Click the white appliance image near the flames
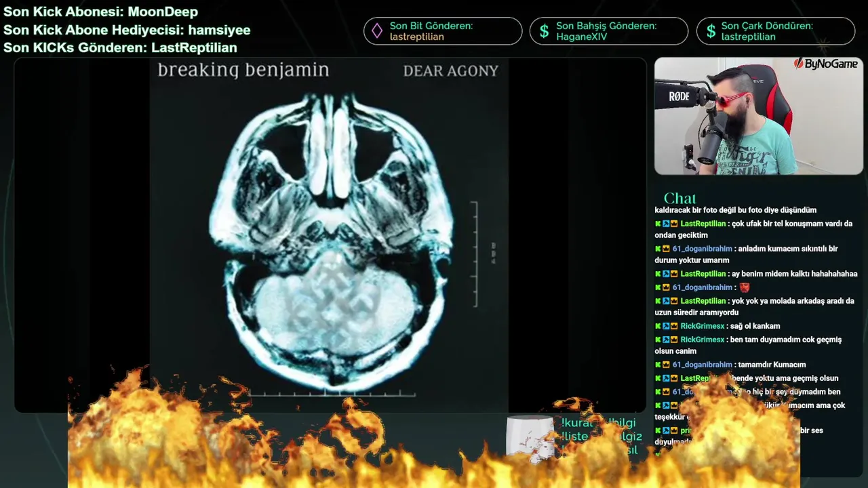 pyautogui.click(x=530, y=439)
